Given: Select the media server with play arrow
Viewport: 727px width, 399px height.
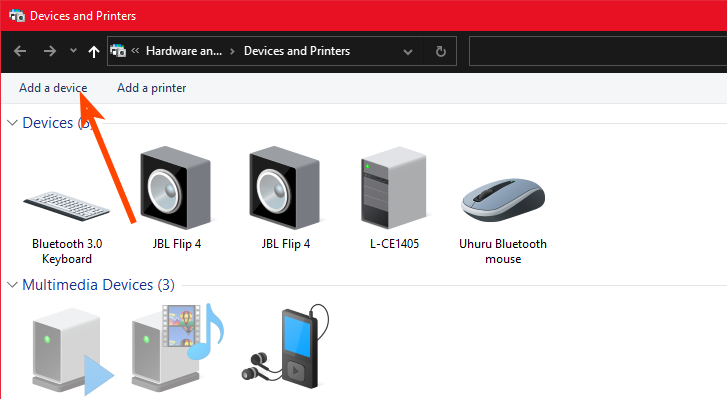Looking at the screenshot, I should click(72, 351).
